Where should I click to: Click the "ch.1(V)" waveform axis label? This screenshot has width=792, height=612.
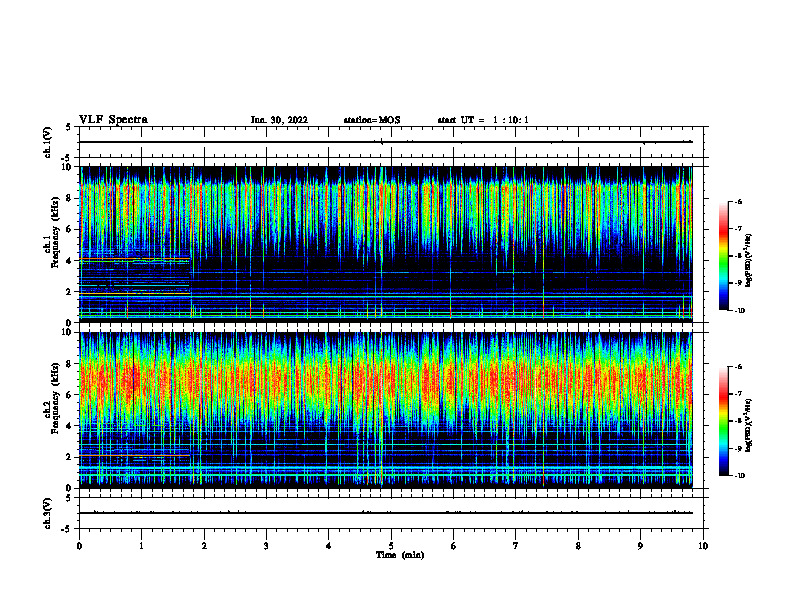47,142
